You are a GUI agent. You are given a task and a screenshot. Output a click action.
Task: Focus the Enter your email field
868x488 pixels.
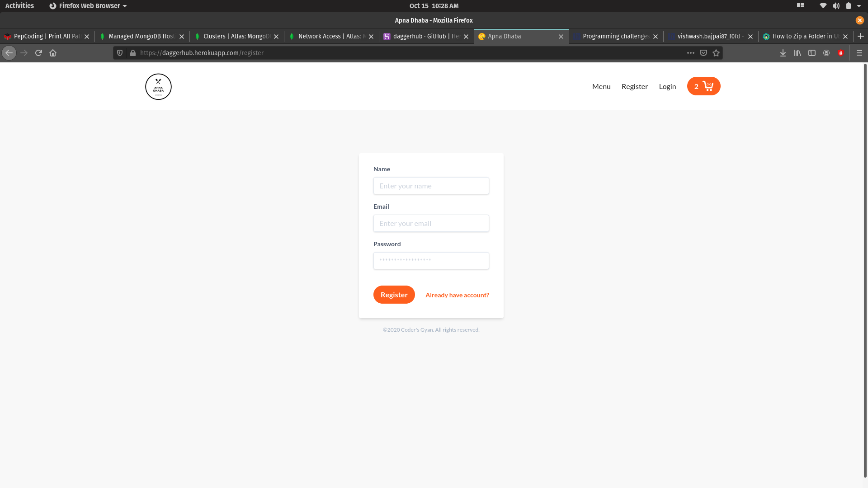pos(431,223)
